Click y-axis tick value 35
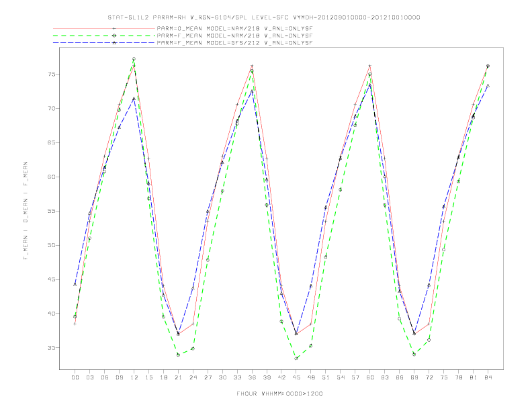This screenshot has width=532, height=411. tap(52, 348)
